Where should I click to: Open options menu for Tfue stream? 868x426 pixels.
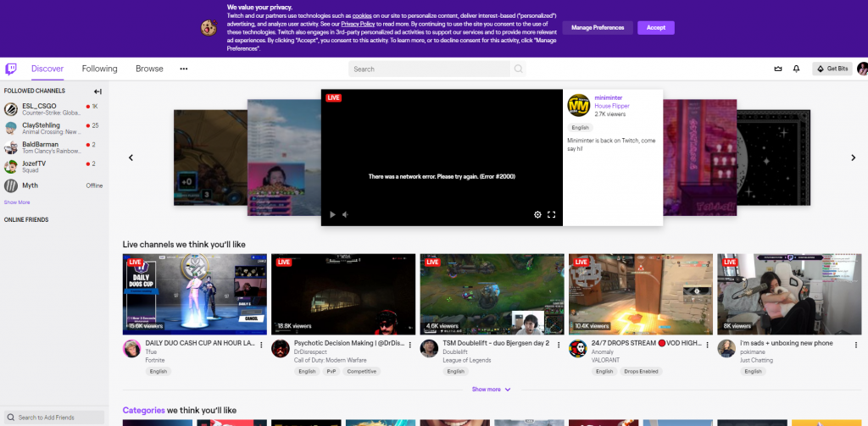(261, 345)
